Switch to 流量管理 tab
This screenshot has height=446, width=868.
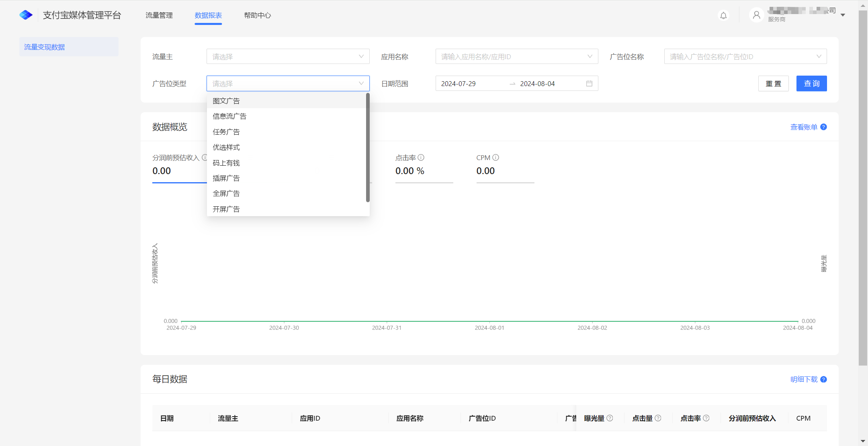click(159, 15)
